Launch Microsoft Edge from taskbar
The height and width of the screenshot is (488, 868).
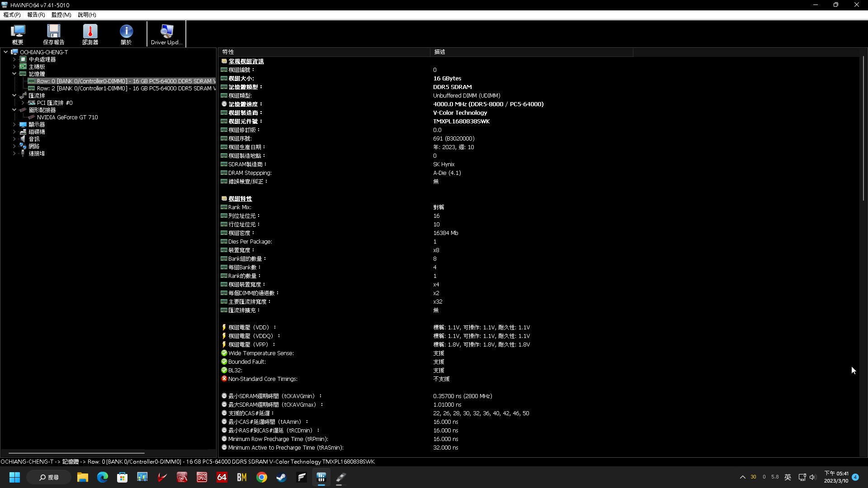103,478
